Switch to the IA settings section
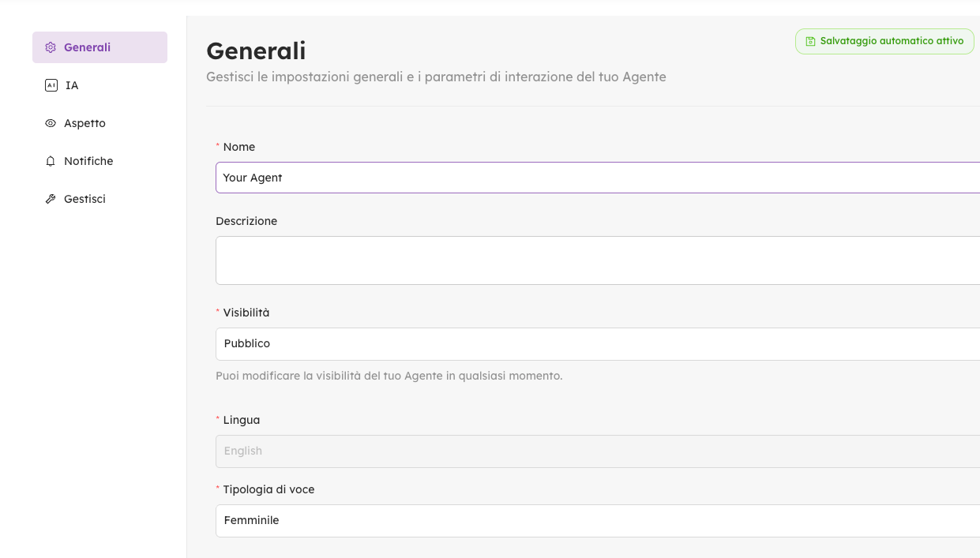This screenshot has height=558, width=980. click(72, 85)
